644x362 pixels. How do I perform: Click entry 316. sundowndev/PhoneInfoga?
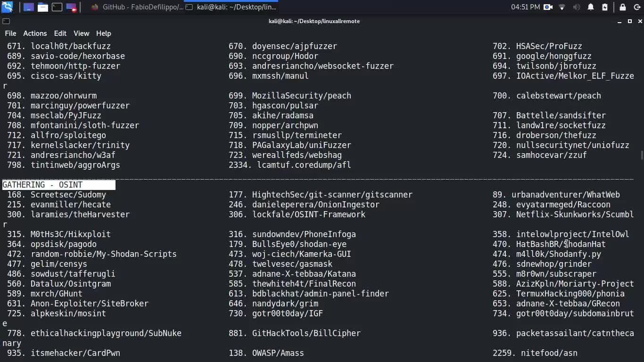point(292,234)
